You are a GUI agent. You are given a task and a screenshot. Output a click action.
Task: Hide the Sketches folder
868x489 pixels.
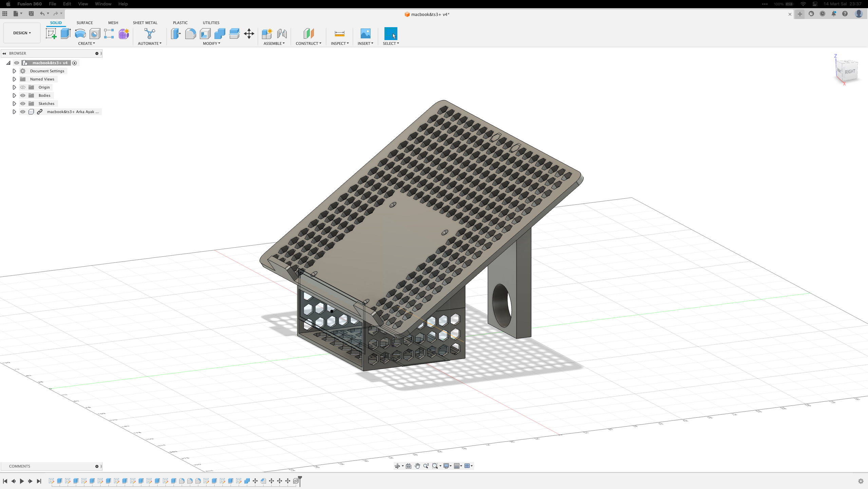click(x=23, y=104)
